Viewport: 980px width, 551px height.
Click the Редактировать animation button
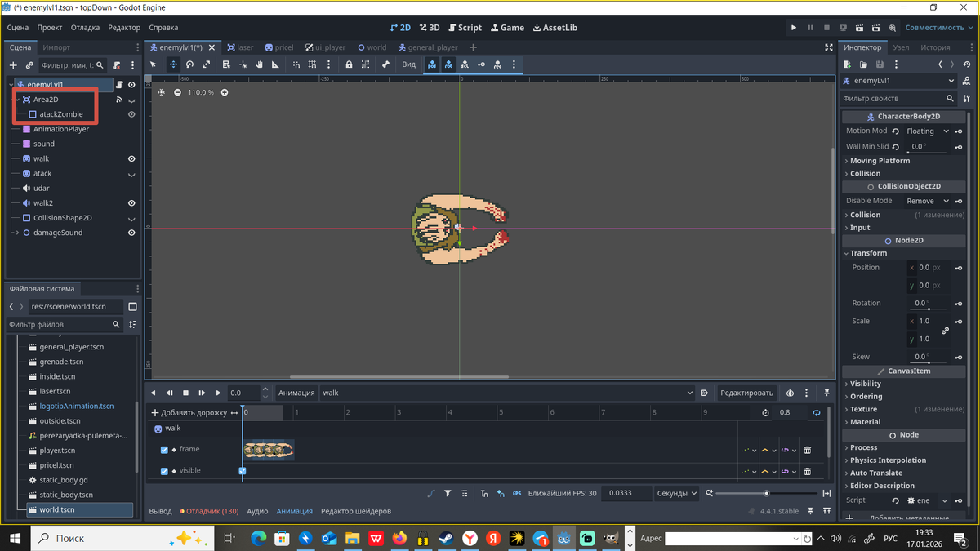click(746, 393)
